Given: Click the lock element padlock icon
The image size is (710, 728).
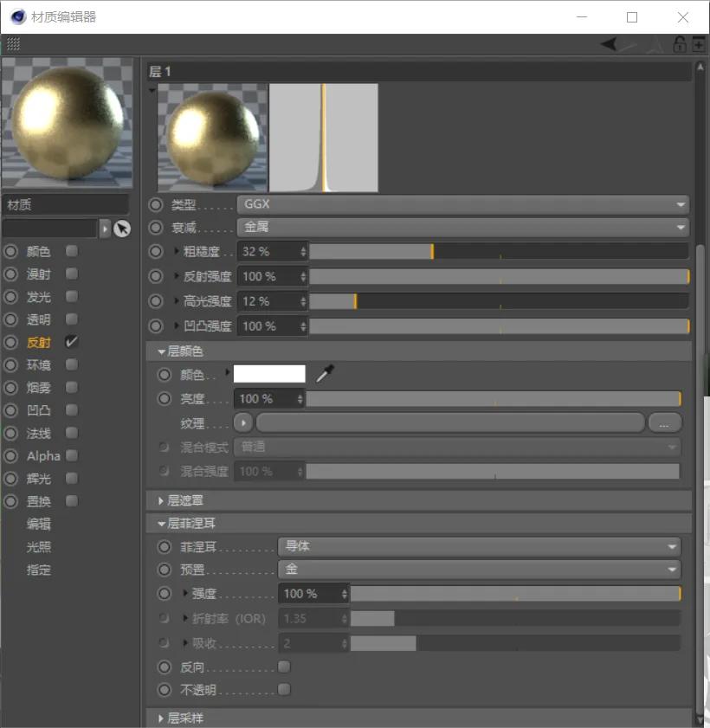Looking at the screenshot, I should click(680, 45).
